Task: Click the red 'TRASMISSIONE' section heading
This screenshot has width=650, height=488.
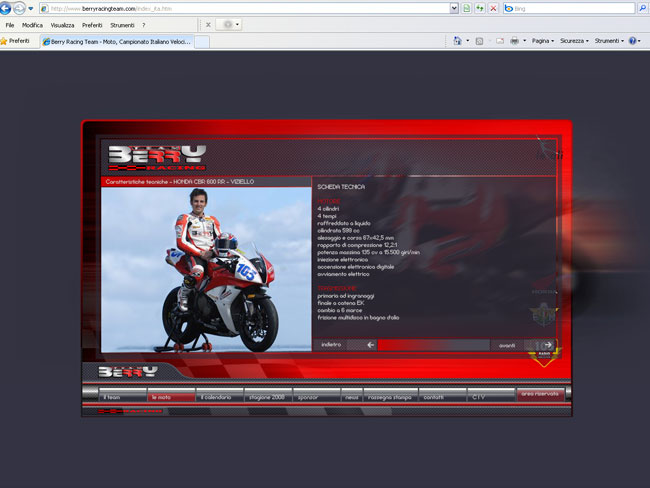Action: pyautogui.click(x=337, y=288)
